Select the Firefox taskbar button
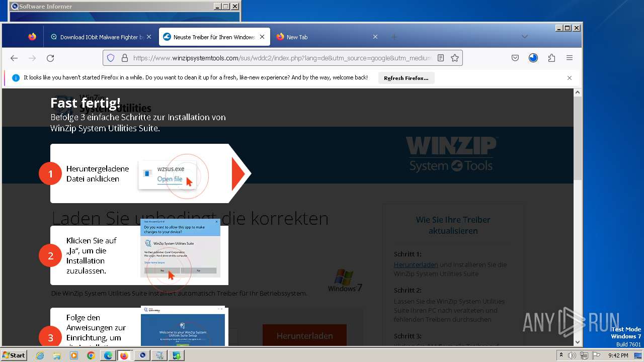 [125, 355]
